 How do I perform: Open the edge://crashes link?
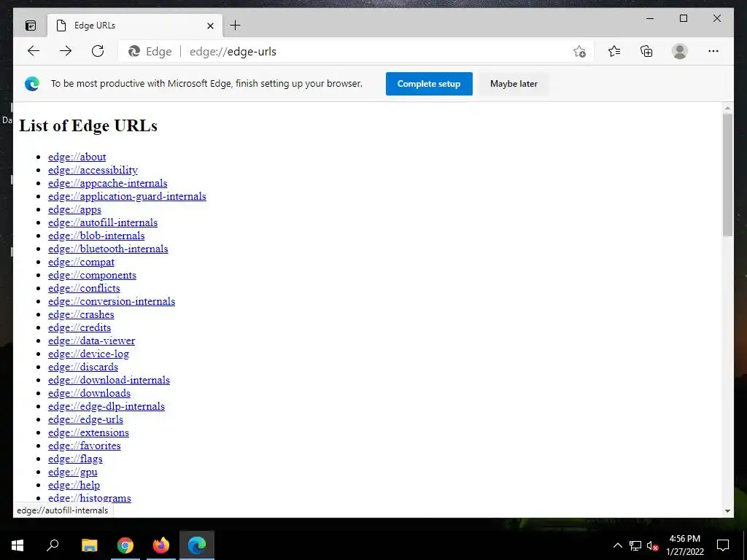81,314
